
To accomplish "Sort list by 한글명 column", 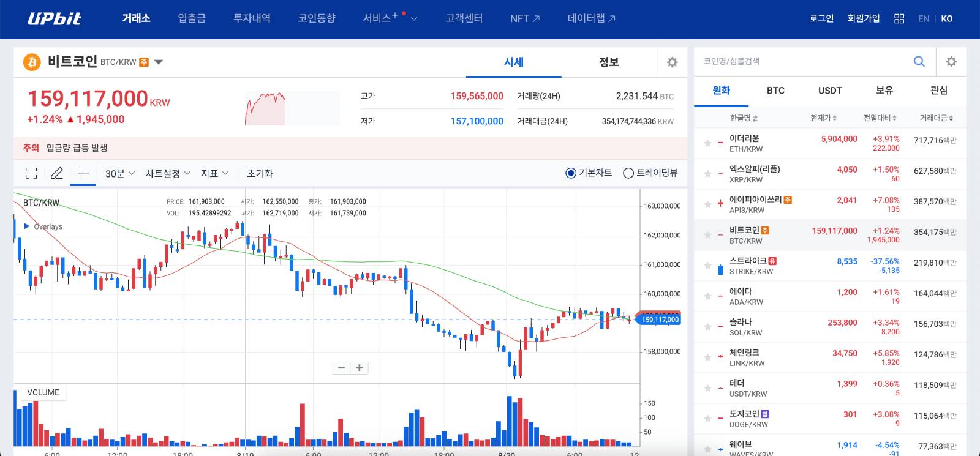I will tap(744, 118).
